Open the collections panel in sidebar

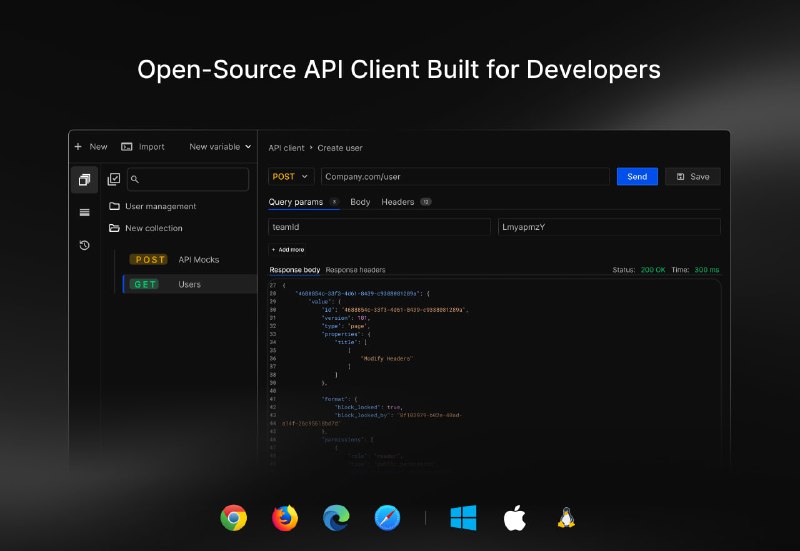coord(84,180)
